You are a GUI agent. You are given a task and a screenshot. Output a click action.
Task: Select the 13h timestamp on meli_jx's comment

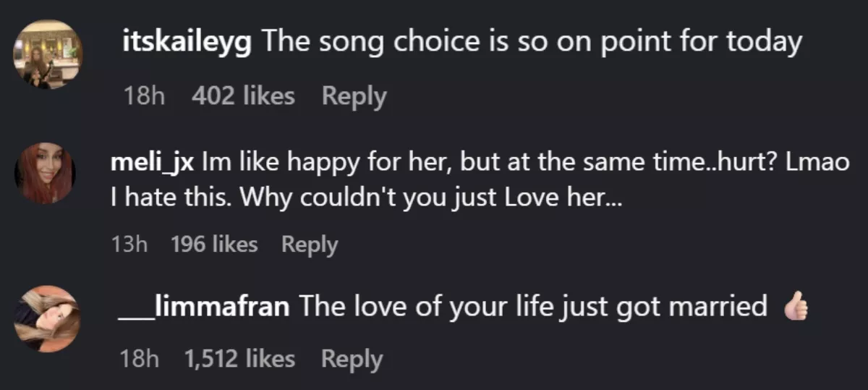click(130, 245)
